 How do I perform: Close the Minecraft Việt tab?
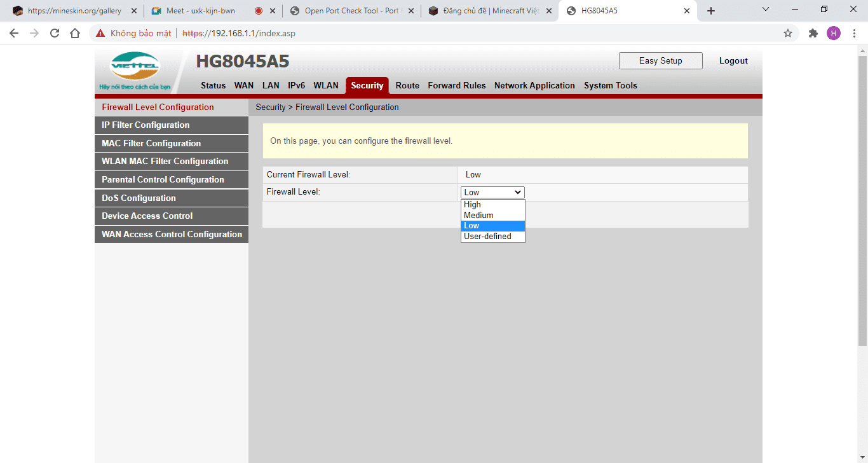tap(549, 11)
